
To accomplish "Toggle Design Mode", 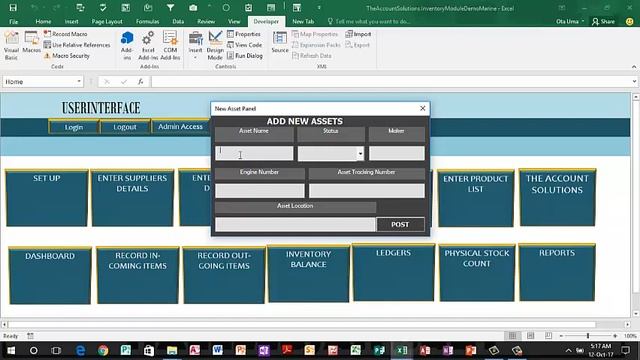I will pyautogui.click(x=215, y=45).
